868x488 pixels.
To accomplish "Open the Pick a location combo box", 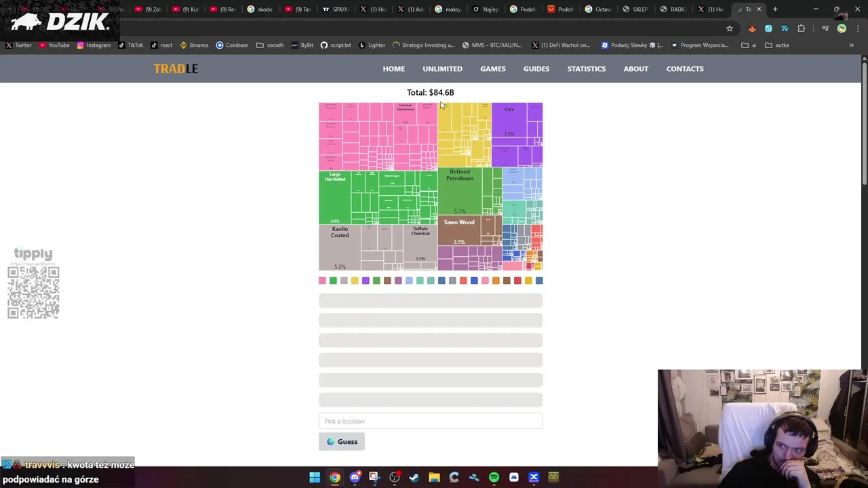I will [x=431, y=421].
